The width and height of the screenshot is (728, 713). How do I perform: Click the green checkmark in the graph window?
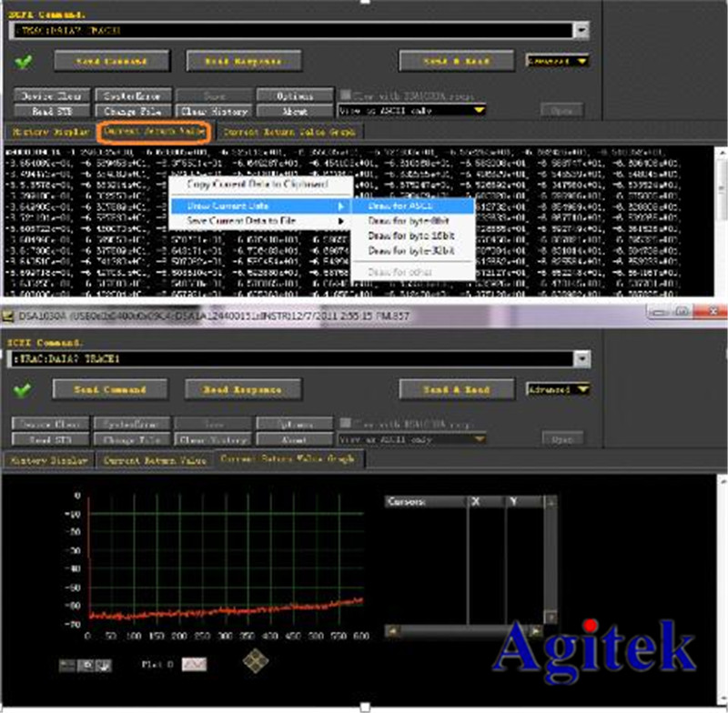click(x=23, y=389)
